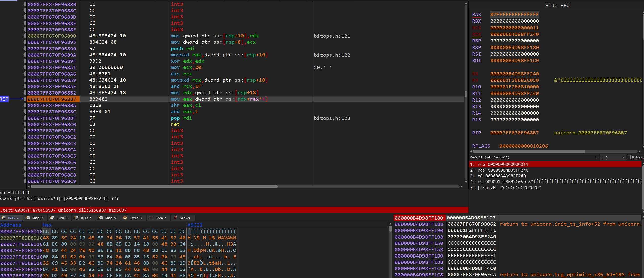Toggle a breakpoint dot beside address 00007FF870F96890

(x=24, y=36)
